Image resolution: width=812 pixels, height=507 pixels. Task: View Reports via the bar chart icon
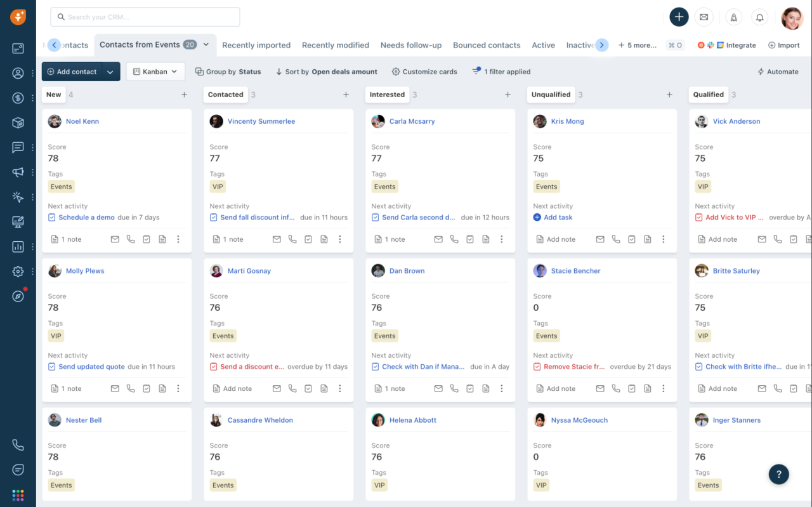pyautogui.click(x=18, y=246)
